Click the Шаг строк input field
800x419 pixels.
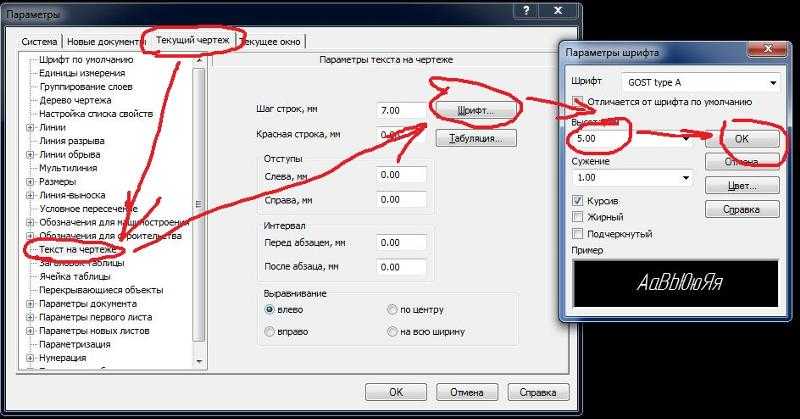coord(401,110)
